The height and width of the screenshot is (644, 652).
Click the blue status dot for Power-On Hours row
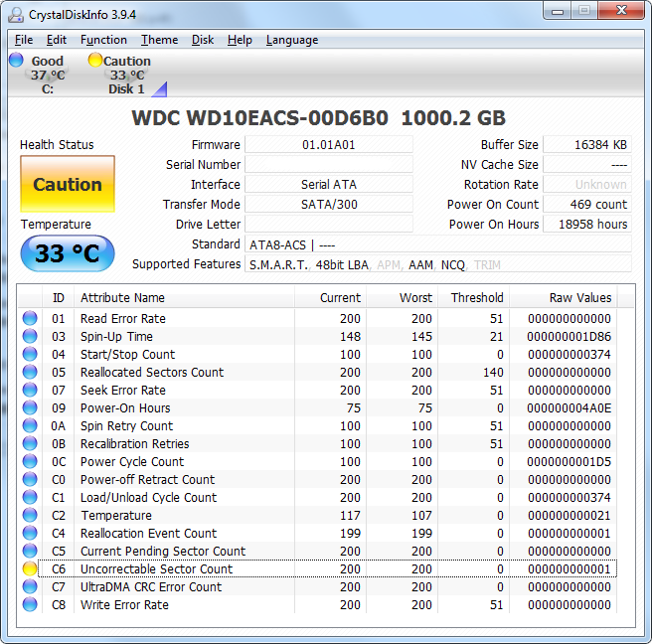[x=30, y=407]
